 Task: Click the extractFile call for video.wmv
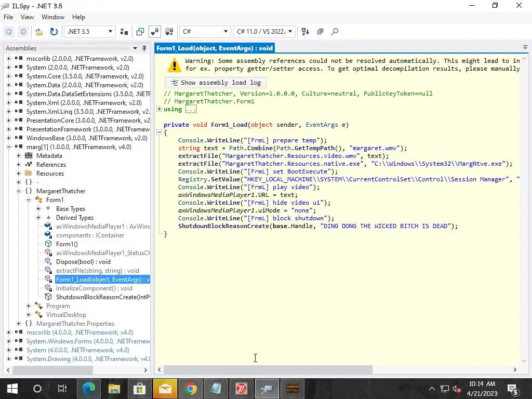[x=198, y=156]
